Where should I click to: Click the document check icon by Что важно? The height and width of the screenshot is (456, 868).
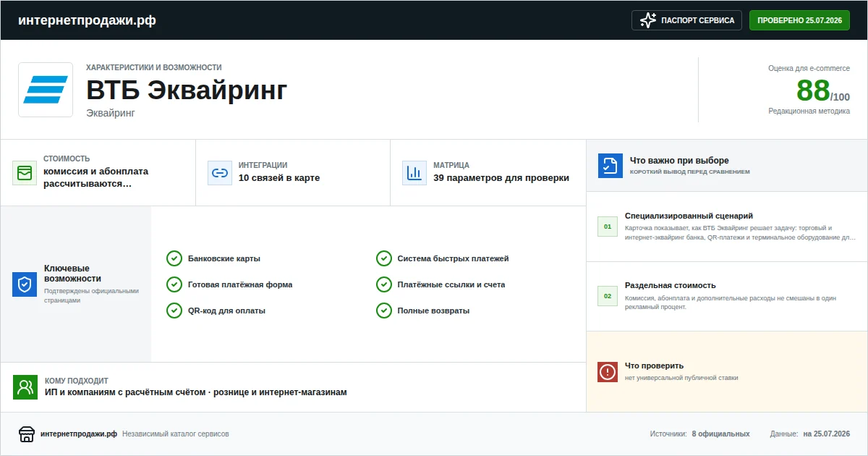point(610,166)
